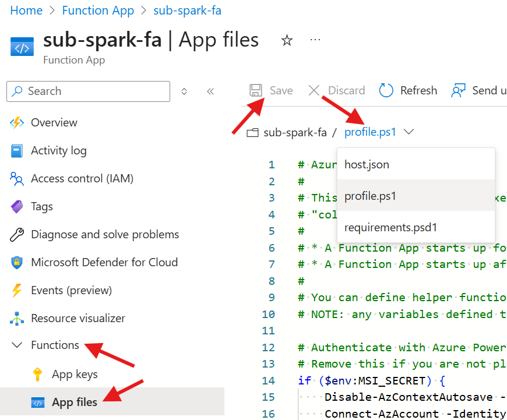Go to Home via breadcrumb
The image size is (507, 420).
tap(26, 10)
